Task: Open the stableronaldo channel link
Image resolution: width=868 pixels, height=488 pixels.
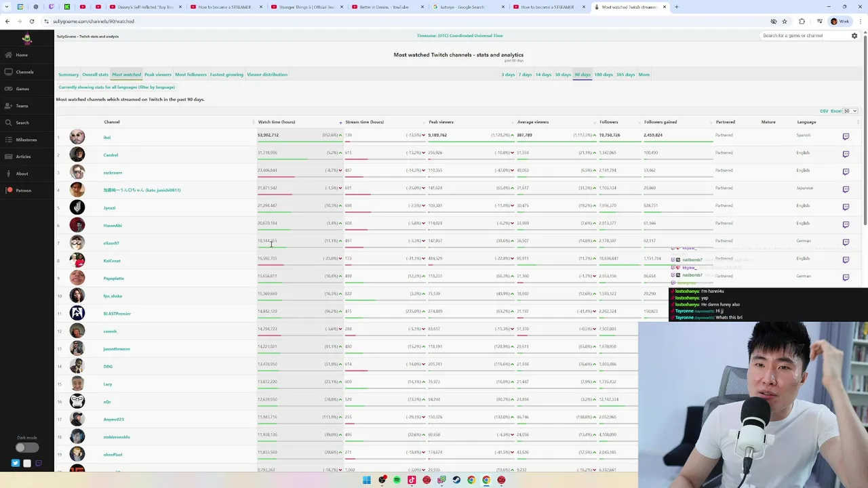Action: coord(117,437)
